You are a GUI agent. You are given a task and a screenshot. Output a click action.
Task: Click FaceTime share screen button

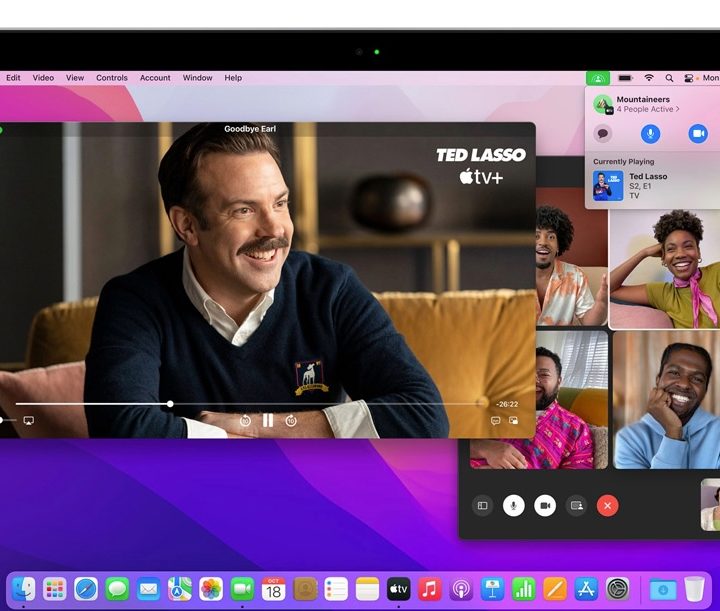(x=576, y=506)
